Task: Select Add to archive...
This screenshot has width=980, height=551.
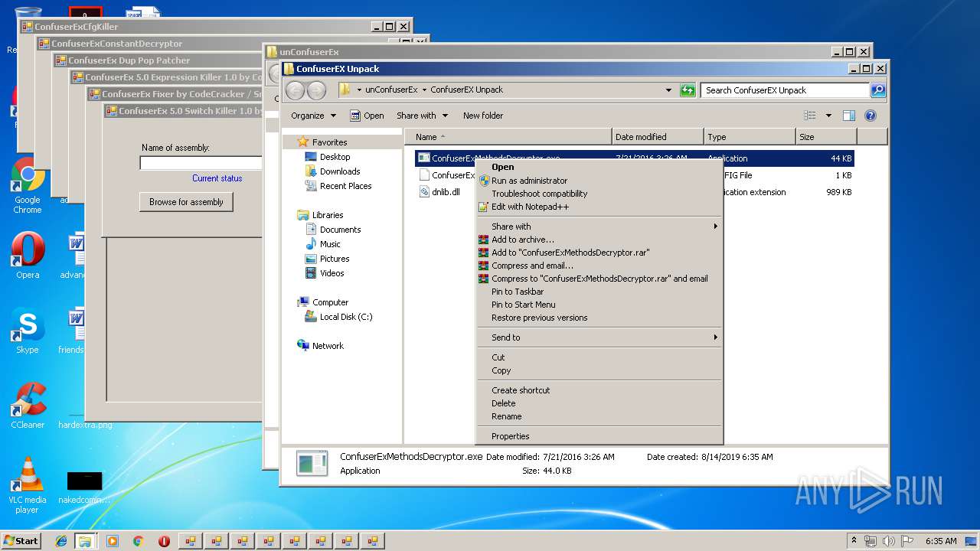Action: tap(522, 240)
